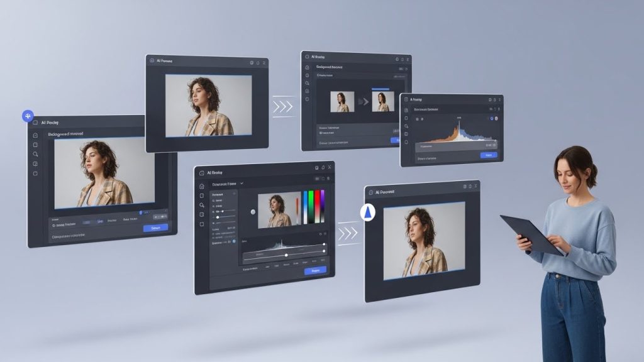Open the export icon atop the AI Braig window
The height and width of the screenshot is (362, 644).
[x=316, y=167]
